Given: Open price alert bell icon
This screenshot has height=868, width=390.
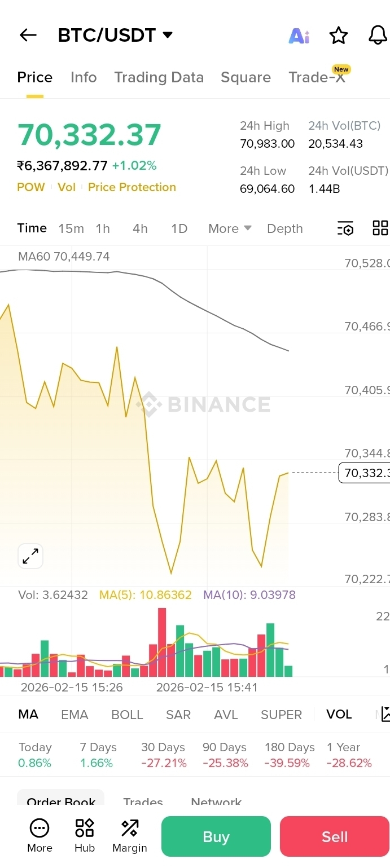Looking at the screenshot, I should pyautogui.click(x=378, y=35).
